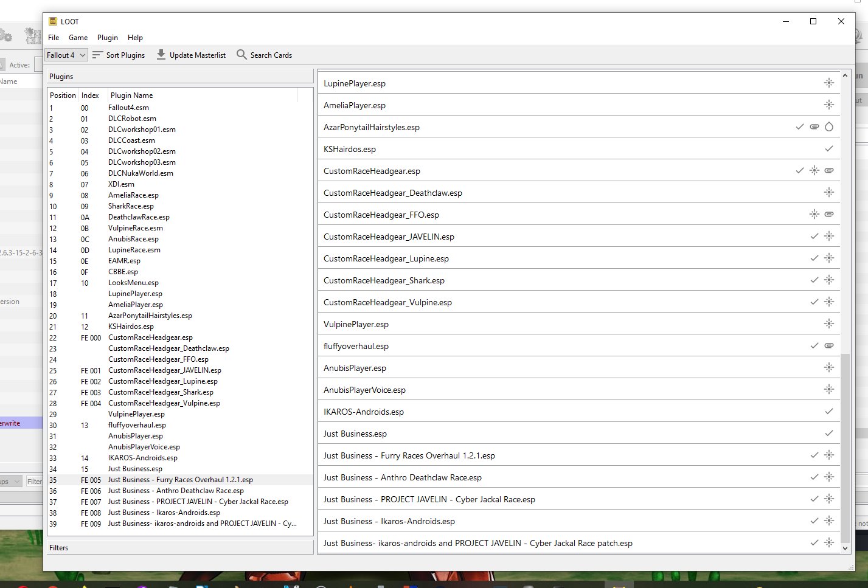Image resolution: width=868 pixels, height=588 pixels.
Task: Click paperclip archive icon on CustomRaceHeadgear_FFO.esp card
Action: [828, 214]
